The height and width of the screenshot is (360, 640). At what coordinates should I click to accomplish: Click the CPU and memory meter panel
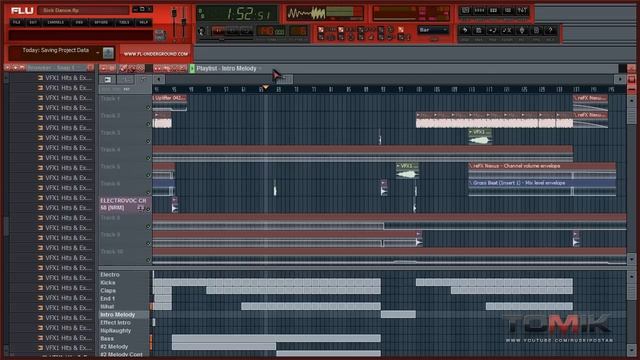tap(411, 13)
